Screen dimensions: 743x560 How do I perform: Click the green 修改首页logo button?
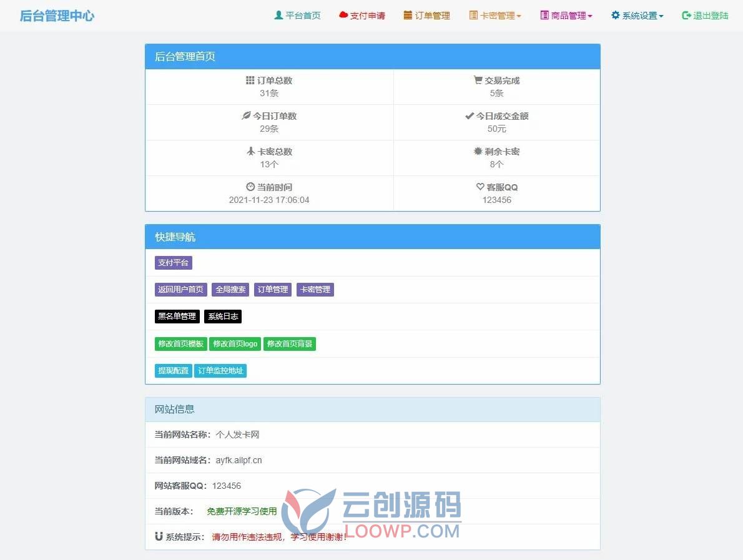pos(235,344)
